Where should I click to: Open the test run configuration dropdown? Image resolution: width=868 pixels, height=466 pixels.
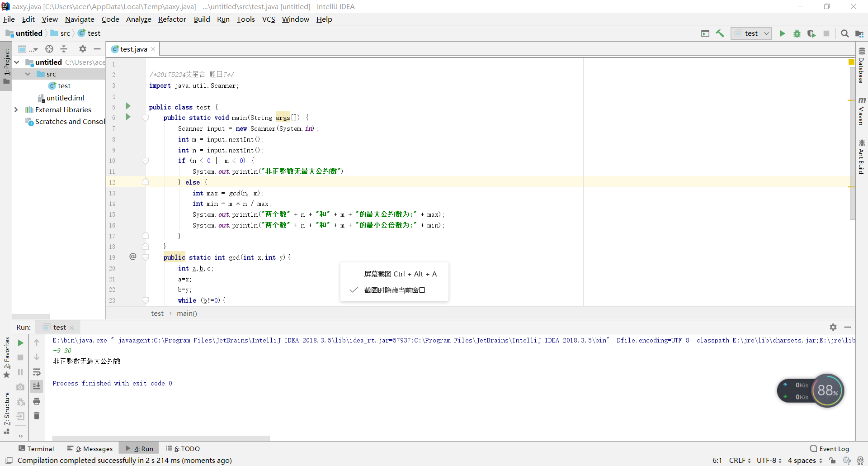pos(751,33)
